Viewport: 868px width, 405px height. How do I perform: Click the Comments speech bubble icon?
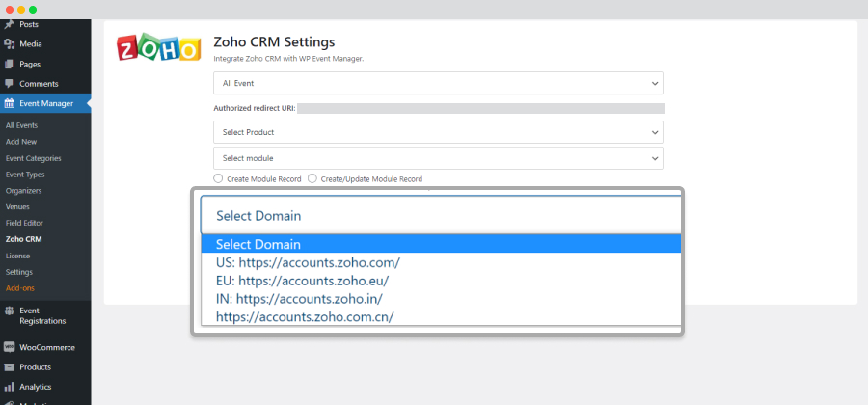[9, 84]
